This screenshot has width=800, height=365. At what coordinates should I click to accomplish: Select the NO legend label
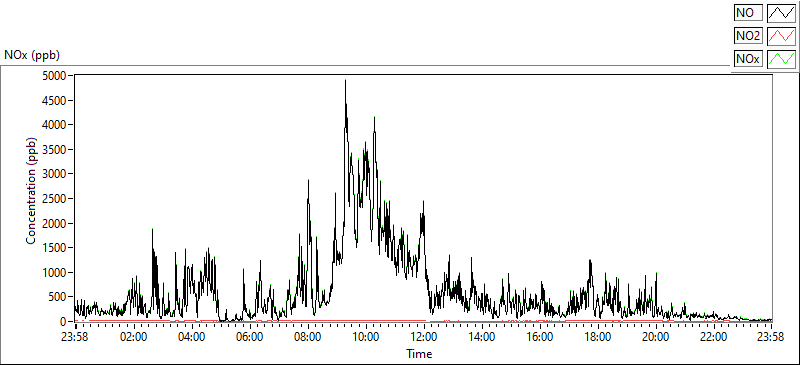point(748,13)
